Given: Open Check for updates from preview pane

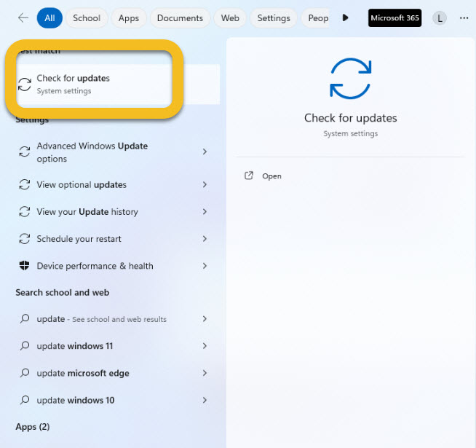Looking at the screenshot, I should 271,176.
